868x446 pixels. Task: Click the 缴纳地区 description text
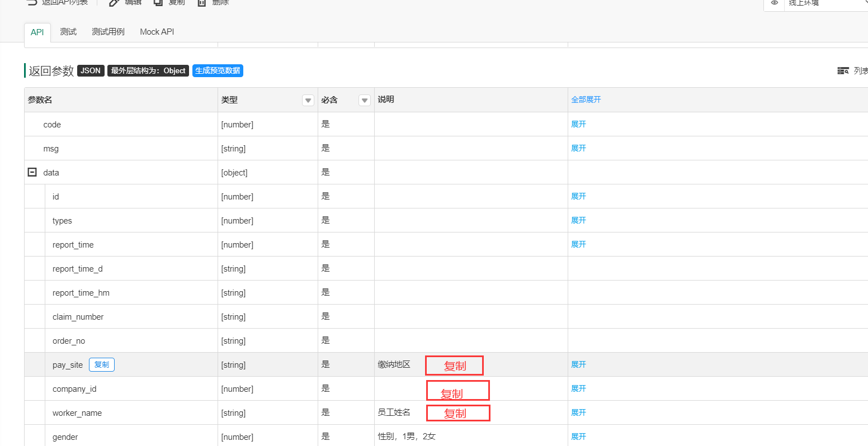(394, 364)
